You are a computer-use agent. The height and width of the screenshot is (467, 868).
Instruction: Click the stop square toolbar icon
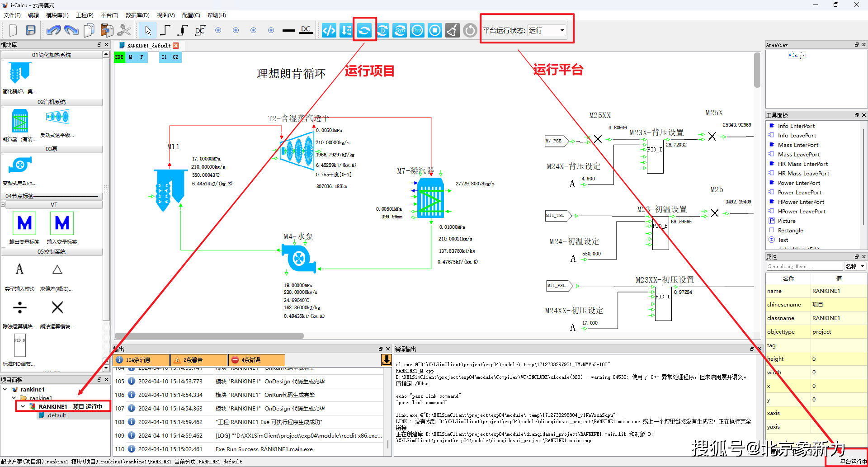point(435,30)
